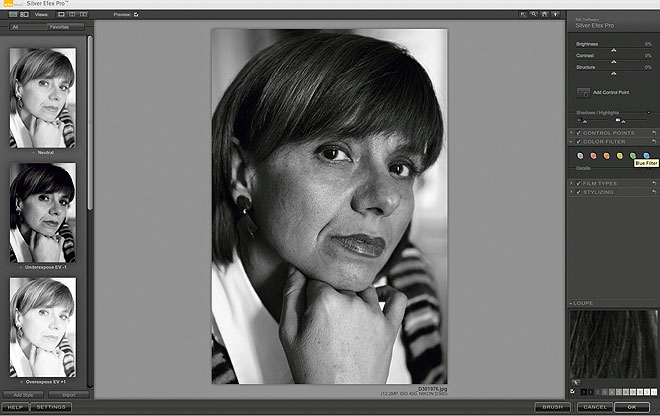Choose the red color filter
The image size is (660, 416).
point(593,156)
